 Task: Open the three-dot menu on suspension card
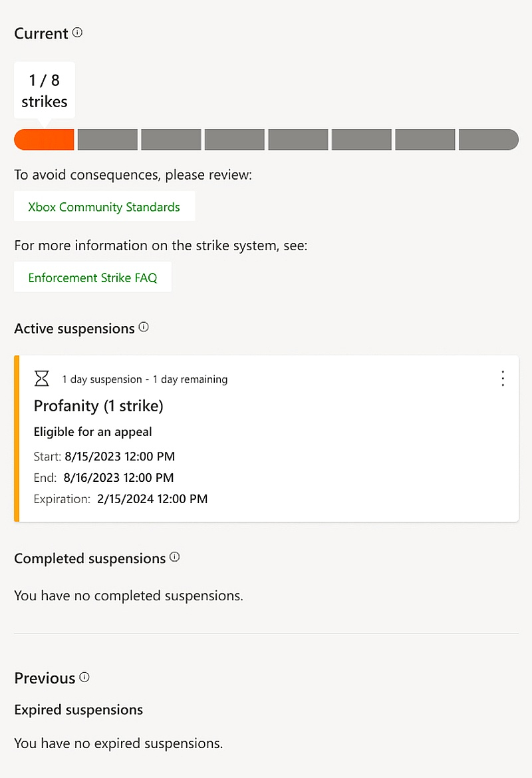(x=503, y=379)
